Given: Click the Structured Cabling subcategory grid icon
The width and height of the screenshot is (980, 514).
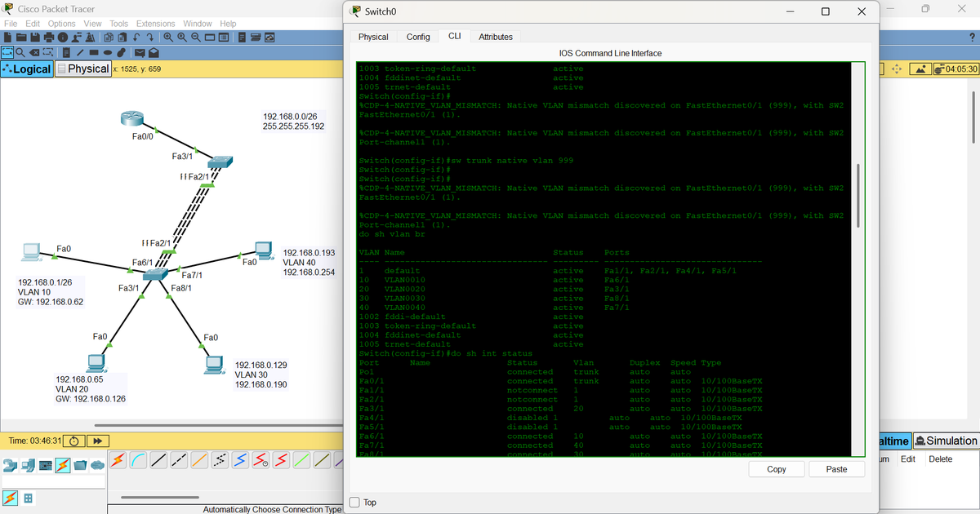Looking at the screenshot, I should [x=28, y=498].
